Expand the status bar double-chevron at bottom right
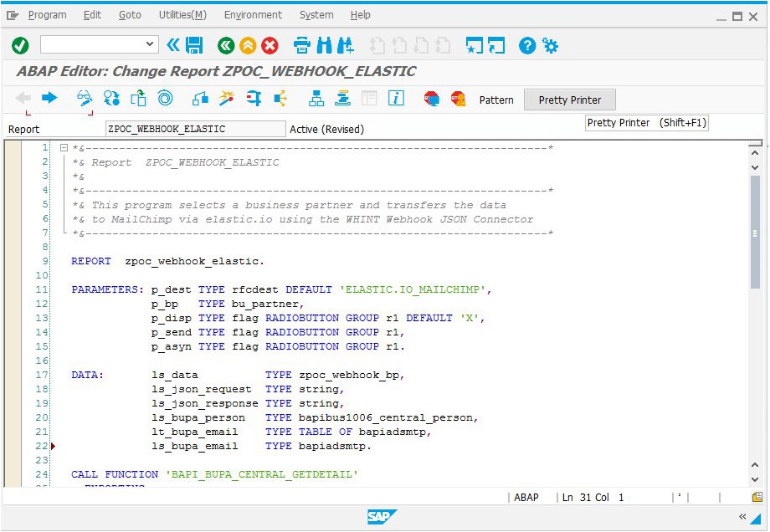This screenshot has width=770, height=532. [x=742, y=516]
